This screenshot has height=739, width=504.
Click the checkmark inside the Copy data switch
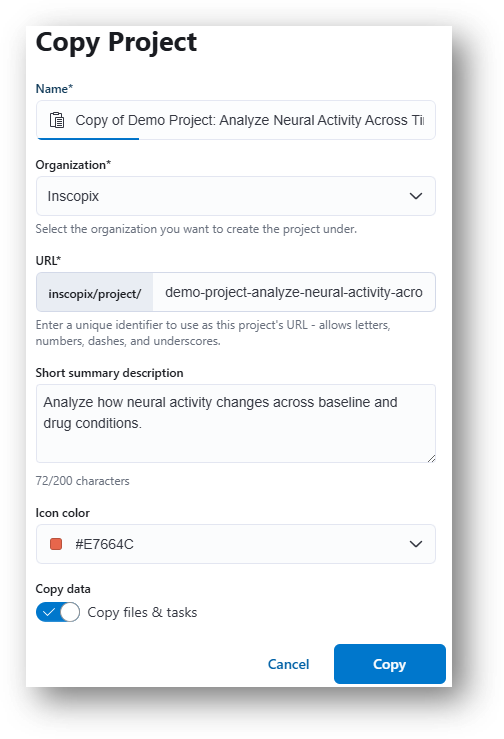(49, 613)
